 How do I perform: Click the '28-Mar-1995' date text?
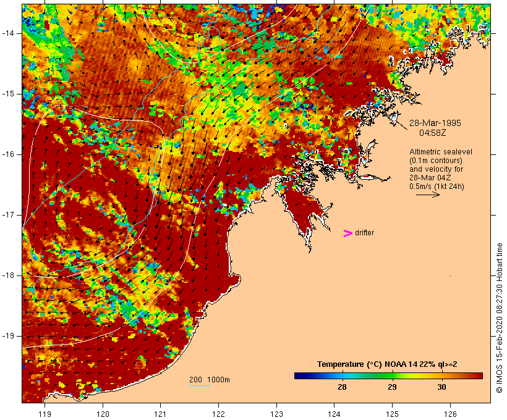tap(435, 123)
